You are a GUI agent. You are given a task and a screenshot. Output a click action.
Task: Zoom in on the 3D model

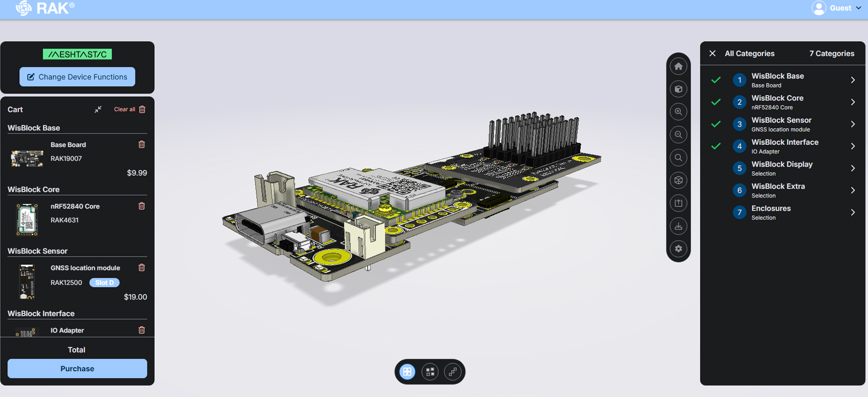coord(679,112)
